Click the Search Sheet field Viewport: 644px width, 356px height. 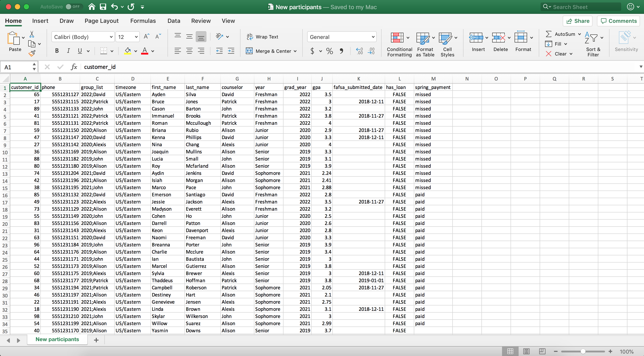click(x=581, y=7)
